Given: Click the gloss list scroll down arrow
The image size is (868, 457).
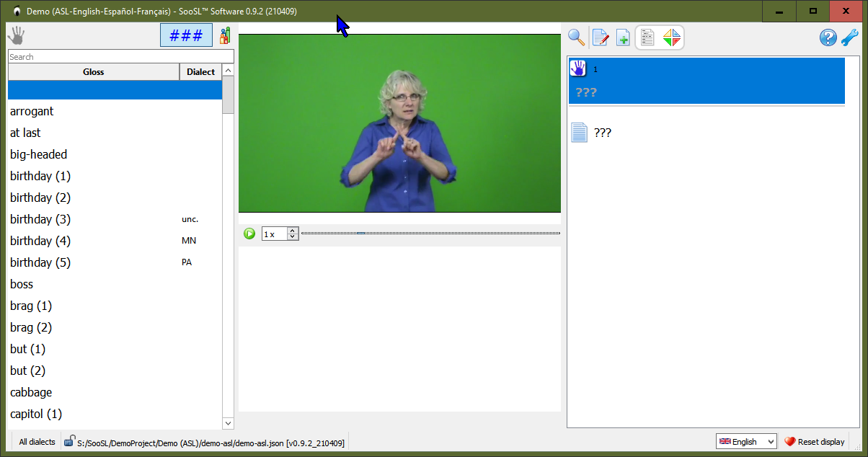Looking at the screenshot, I should pyautogui.click(x=228, y=423).
